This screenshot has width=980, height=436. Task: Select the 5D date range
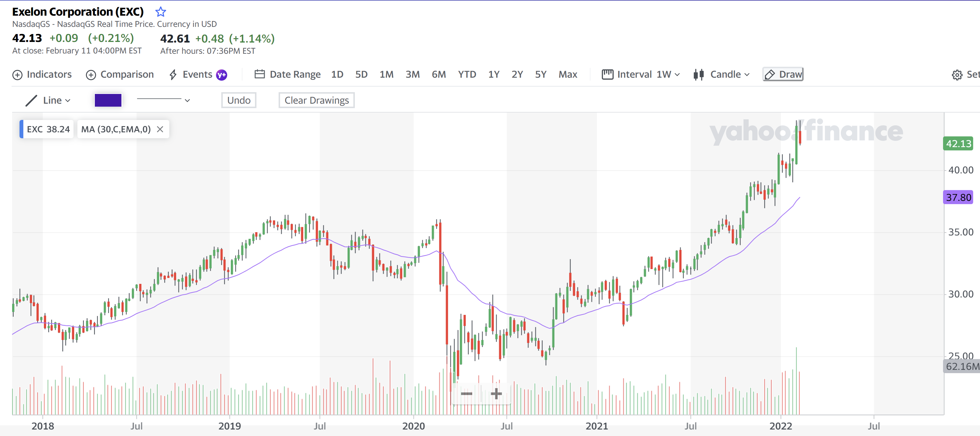(361, 74)
